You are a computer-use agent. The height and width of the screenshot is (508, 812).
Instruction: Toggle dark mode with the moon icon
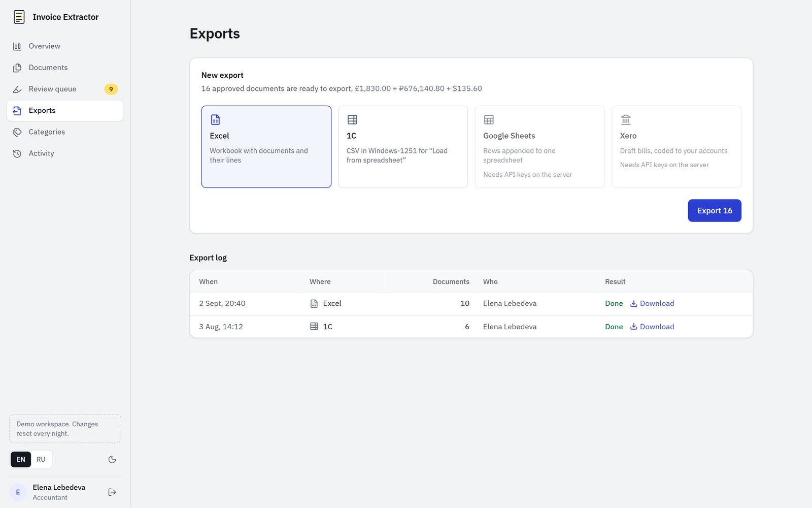[x=112, y=460]
